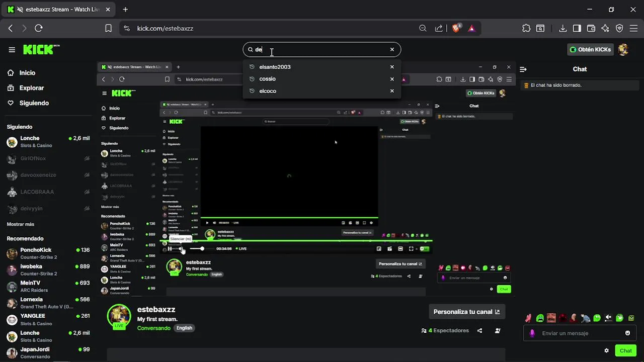Click the green Chat send button

626,350
